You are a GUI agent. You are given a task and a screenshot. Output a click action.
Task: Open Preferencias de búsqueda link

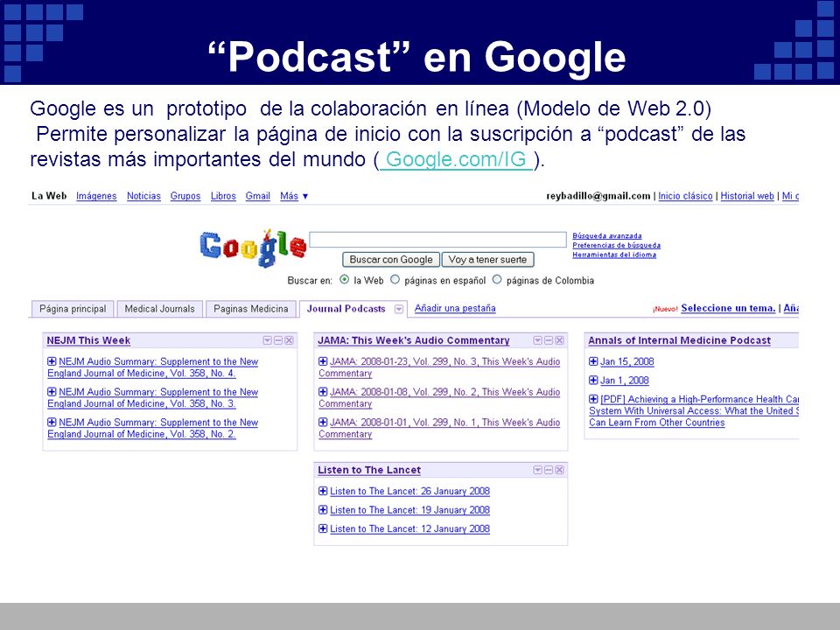pyautogui.click(x=616, y=245)
